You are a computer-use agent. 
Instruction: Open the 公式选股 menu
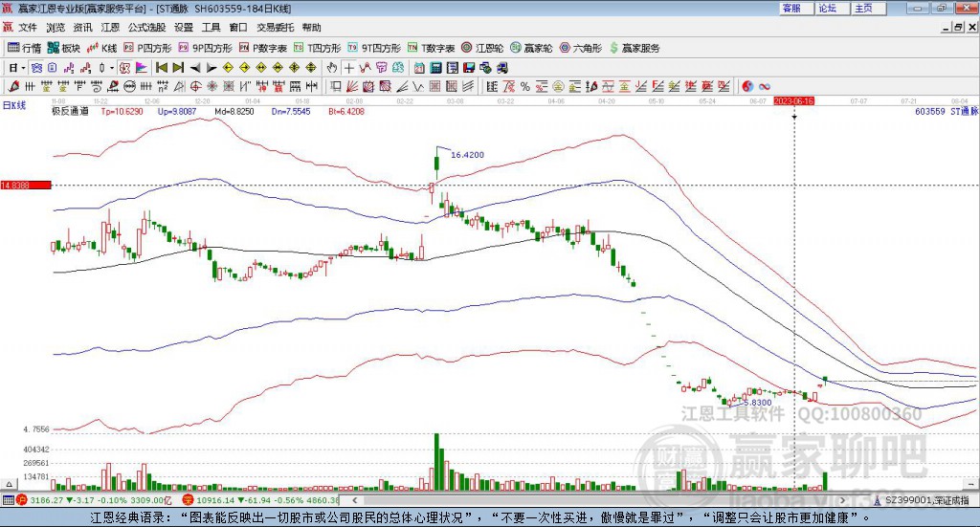[x=146, y=28]
